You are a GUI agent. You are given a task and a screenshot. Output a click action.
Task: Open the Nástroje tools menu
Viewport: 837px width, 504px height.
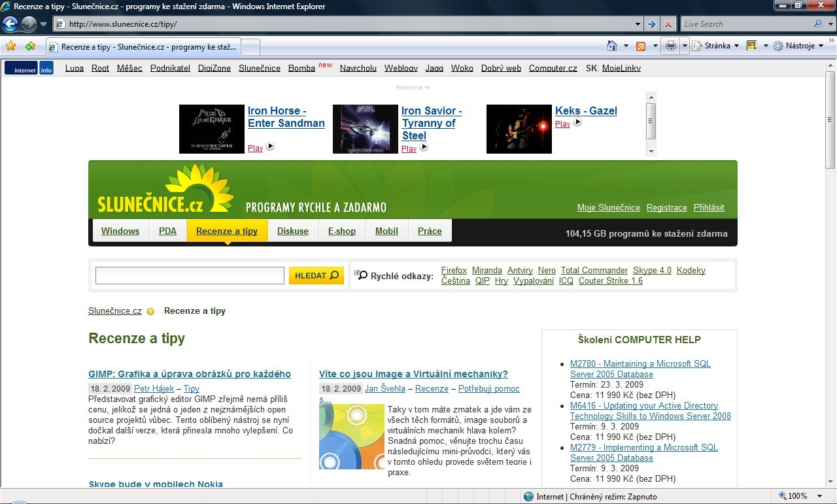798,46
